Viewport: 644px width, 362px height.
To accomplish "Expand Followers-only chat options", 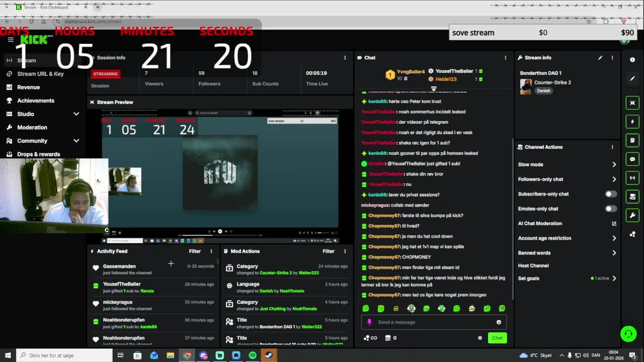I will (614, 179).
